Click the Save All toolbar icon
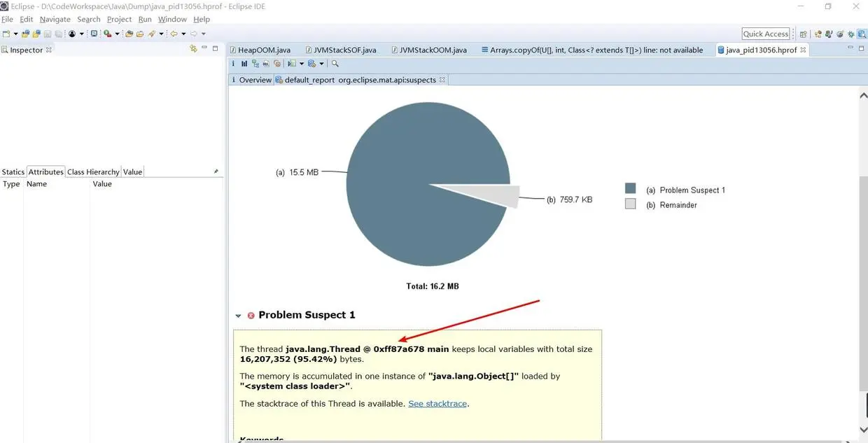 [58, 34]
